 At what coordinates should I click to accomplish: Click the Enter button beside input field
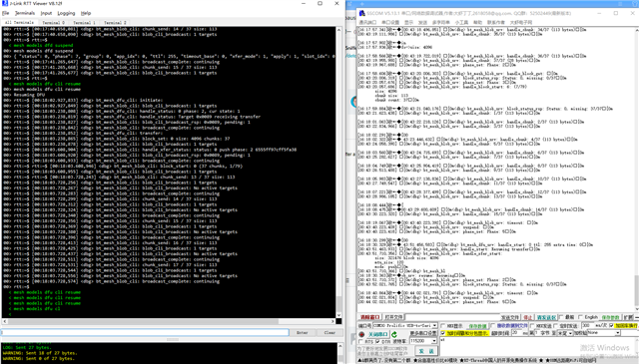(x=302, y=333)
